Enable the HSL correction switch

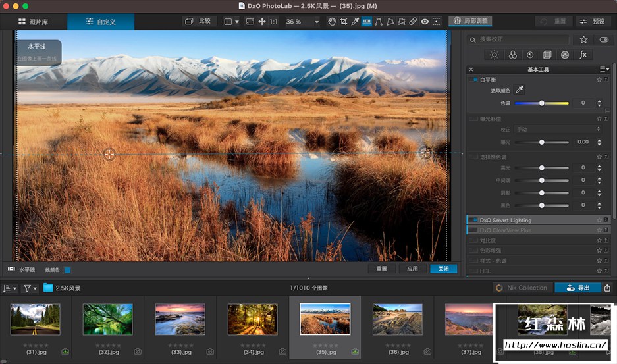(x=473, y=271)
